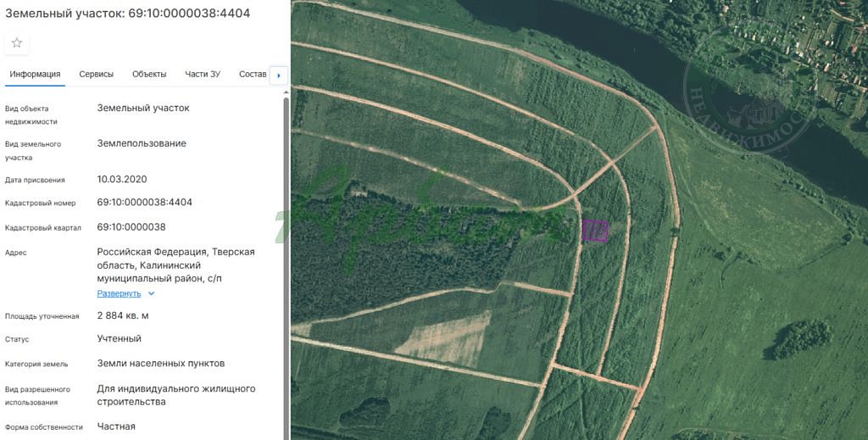The width and height of the screenshot is (868, 440).
Task: Expand address using the blue chevron
Action: coord(152,293)
